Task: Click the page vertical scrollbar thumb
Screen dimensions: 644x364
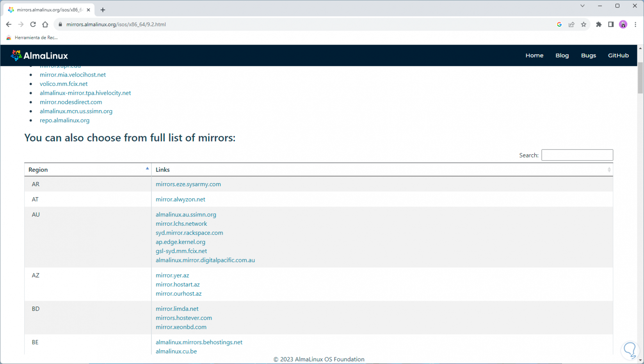Action: (x=640, y=77)
